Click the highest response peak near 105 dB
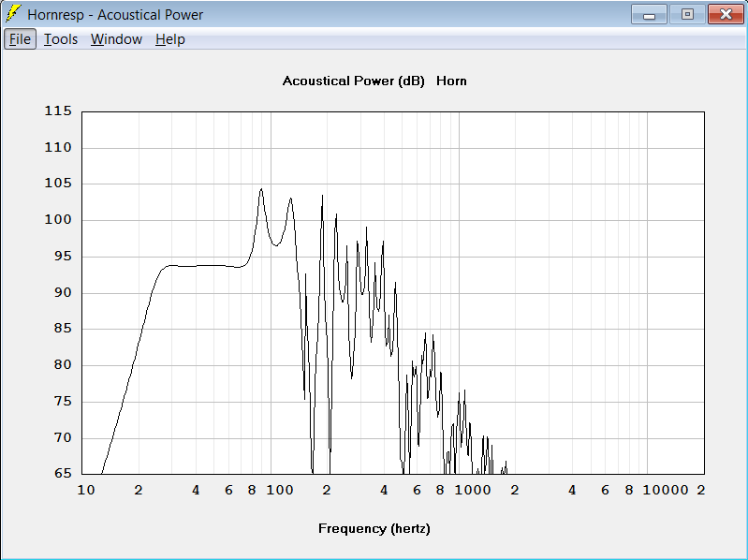This screenshot has width=748, height=560. (261, 189)
